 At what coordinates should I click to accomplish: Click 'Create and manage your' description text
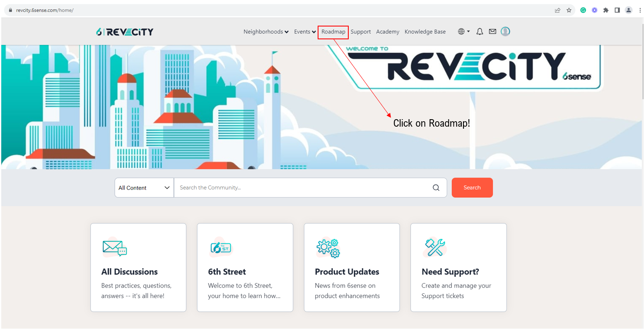coord(456,286)
